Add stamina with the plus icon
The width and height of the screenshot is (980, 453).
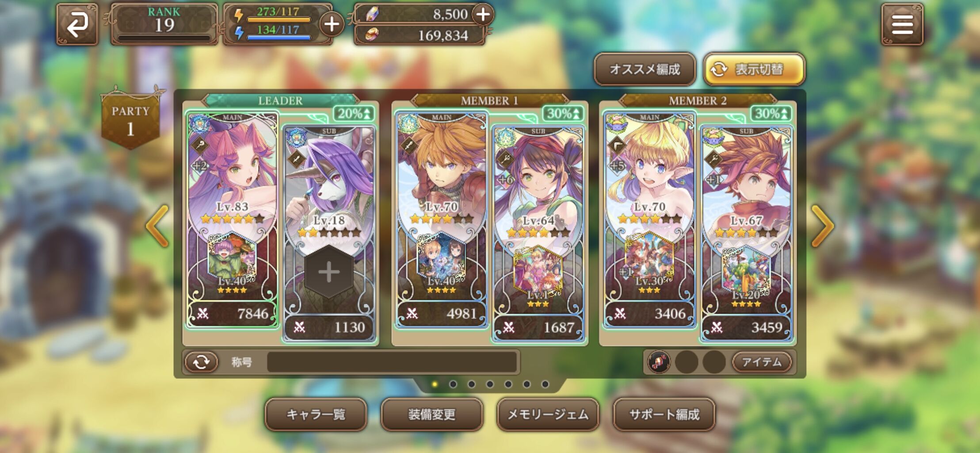click(332, 24)
